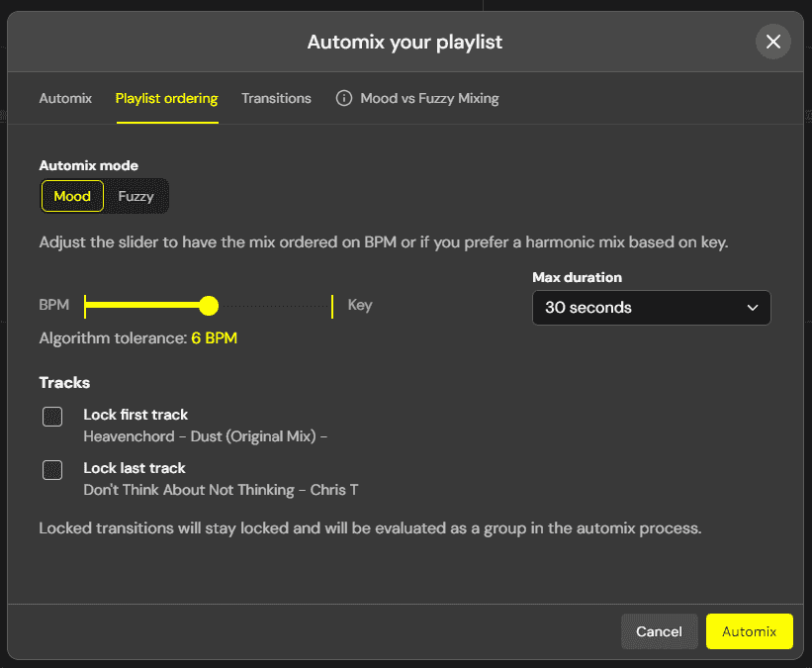Enable the Lock first track checkbox
The width and height of the screenshot is (812, 668).
52,417
